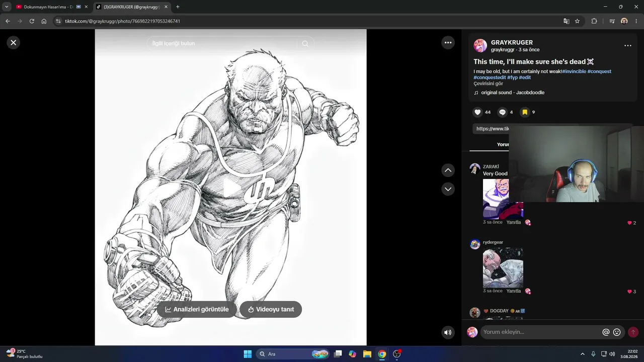The height and width of the screenshot is (362, 644).
Task: Open rydergear's profile avatar
Action: (x=475, y=244)
